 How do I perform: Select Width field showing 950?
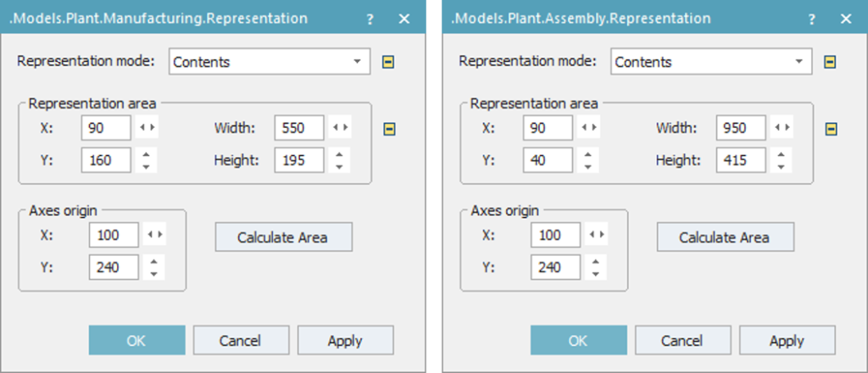(x=741, y=128)
